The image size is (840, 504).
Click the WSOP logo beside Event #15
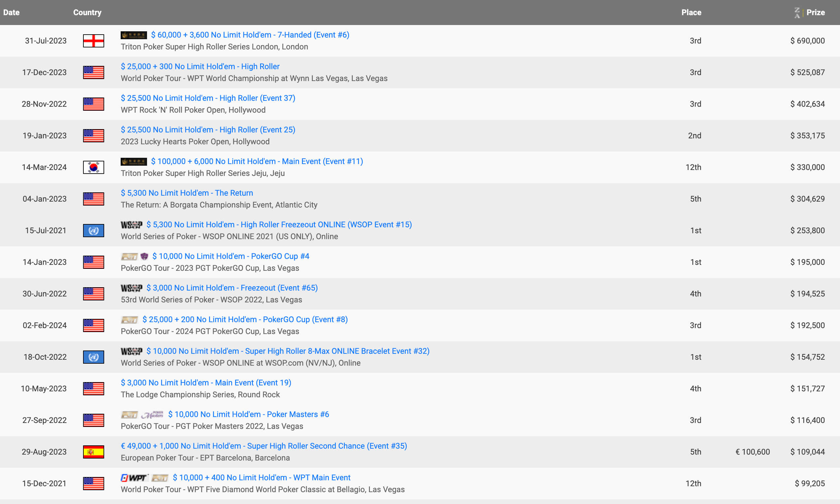point(132,225)
